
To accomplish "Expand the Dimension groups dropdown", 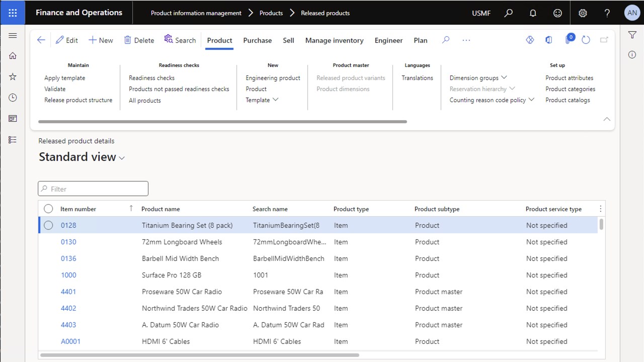I will coord(478,78).
